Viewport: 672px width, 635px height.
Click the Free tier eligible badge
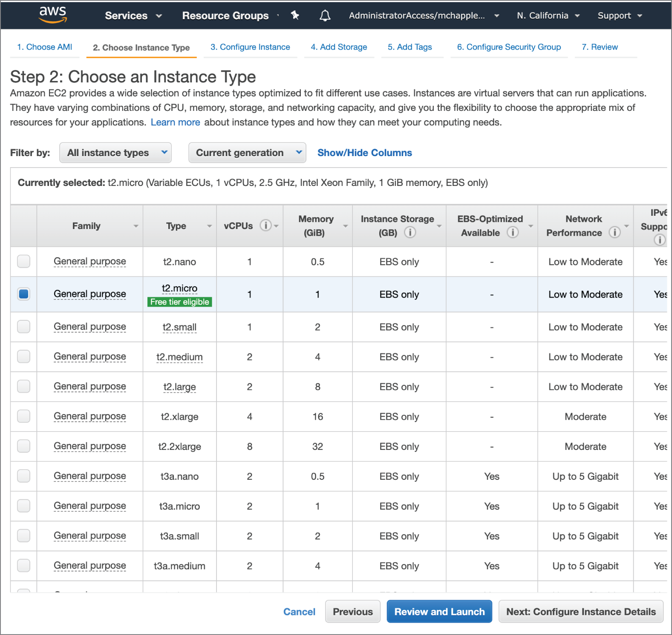(x=180, y=302)
